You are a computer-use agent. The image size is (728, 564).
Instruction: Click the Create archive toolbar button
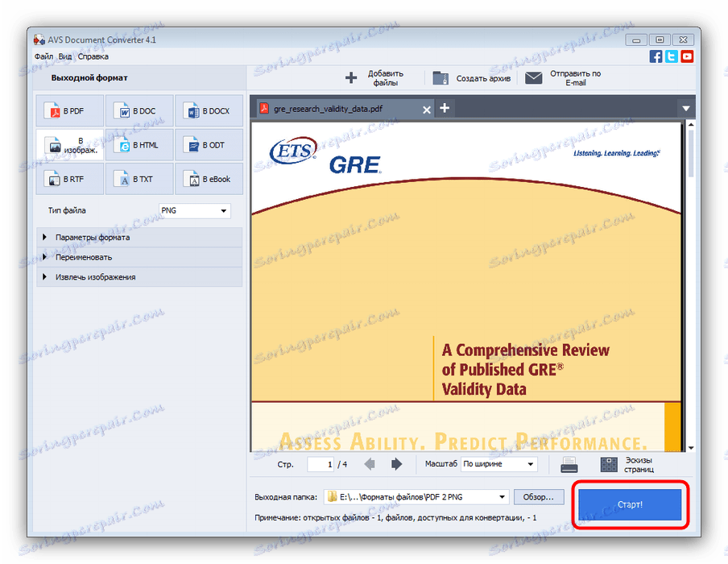click(471, 78)
